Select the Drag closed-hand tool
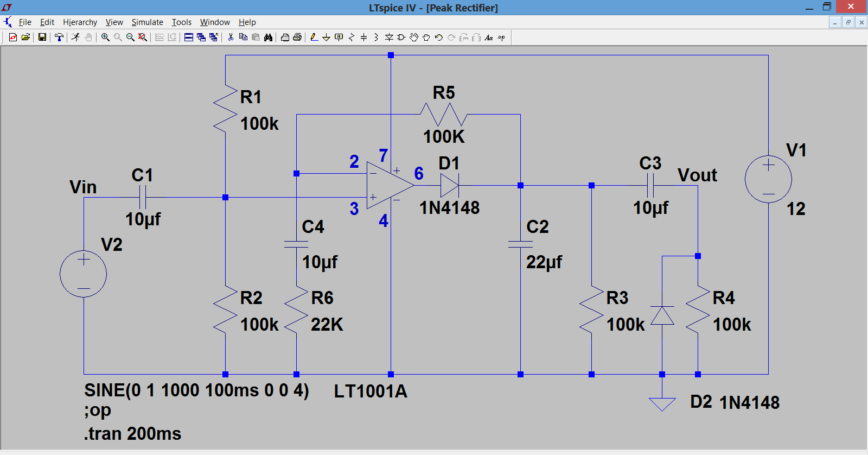This screenshot has height=455, width=868. 426,37
